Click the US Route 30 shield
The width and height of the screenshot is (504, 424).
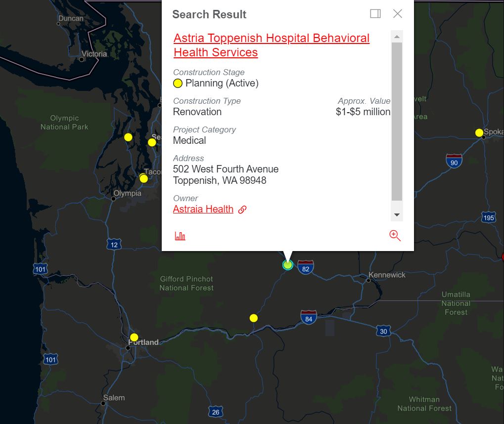pos(383,331)
